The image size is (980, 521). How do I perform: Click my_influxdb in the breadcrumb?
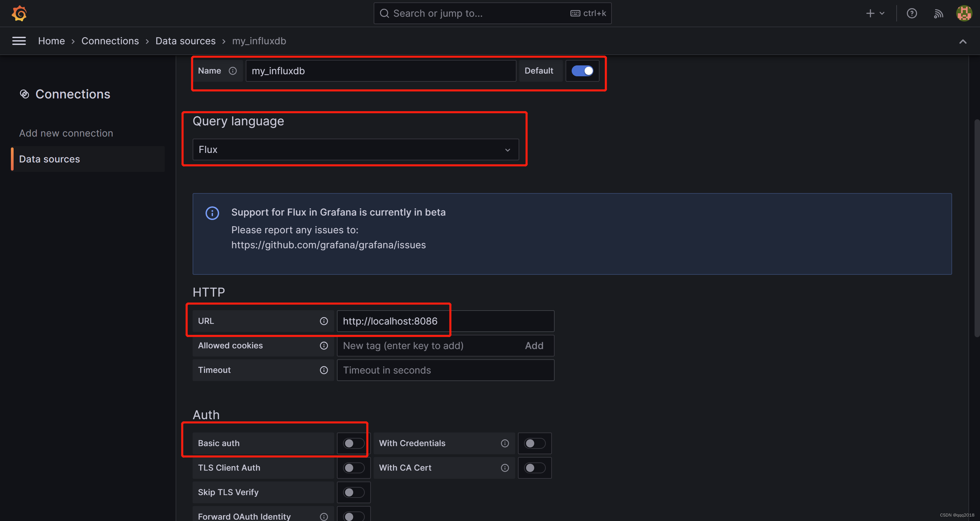[259, 41]
